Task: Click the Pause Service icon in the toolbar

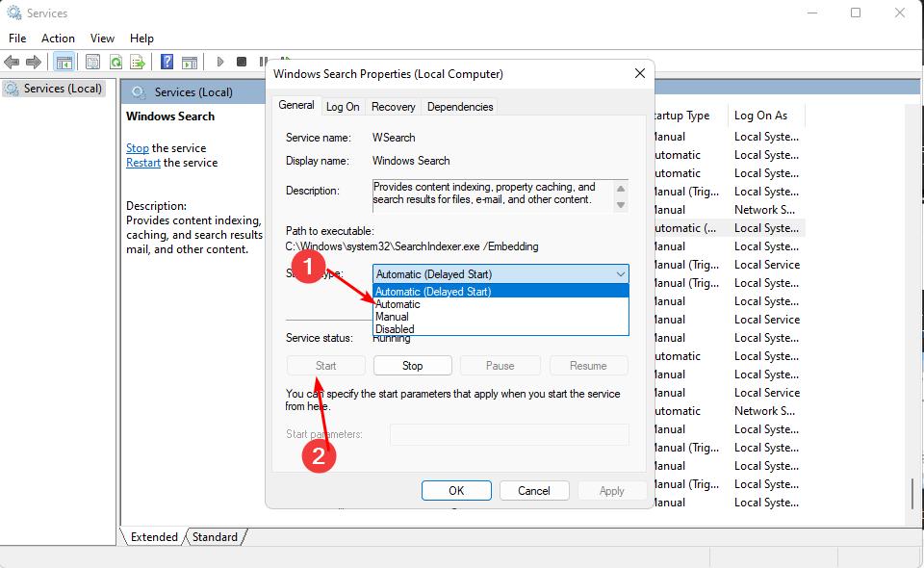Action: click(x=263, y=62)
